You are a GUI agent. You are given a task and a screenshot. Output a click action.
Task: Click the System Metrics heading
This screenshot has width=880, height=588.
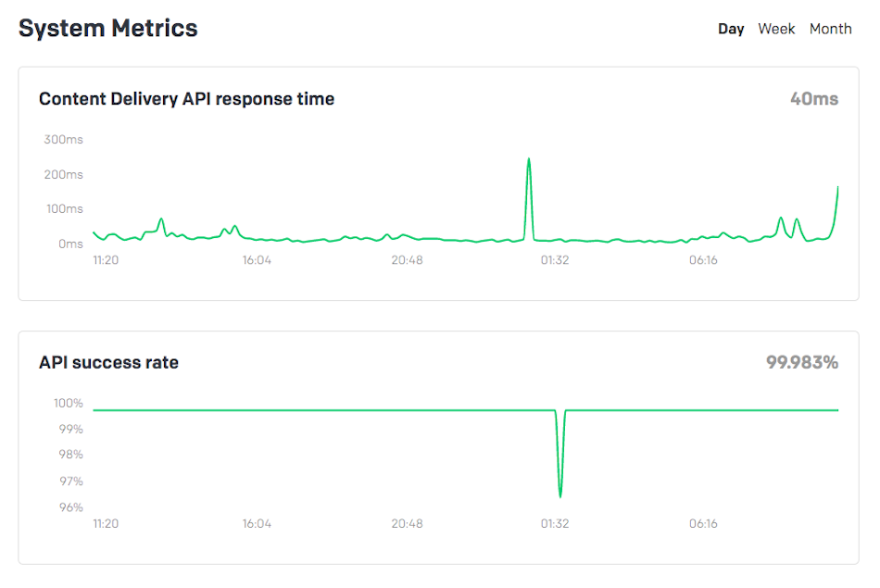tap(107, 28)
